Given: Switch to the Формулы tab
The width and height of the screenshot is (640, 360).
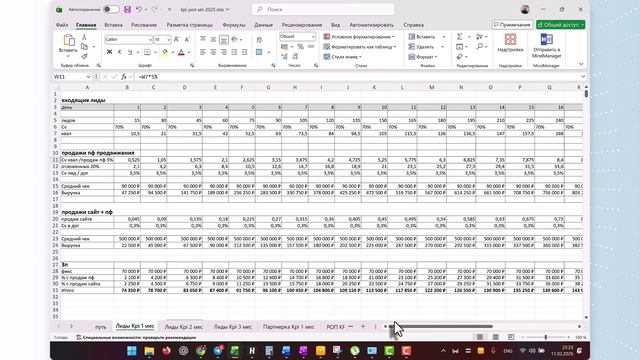Looking at the screenshot, I should pyautogui.click(x=234, y=25).
